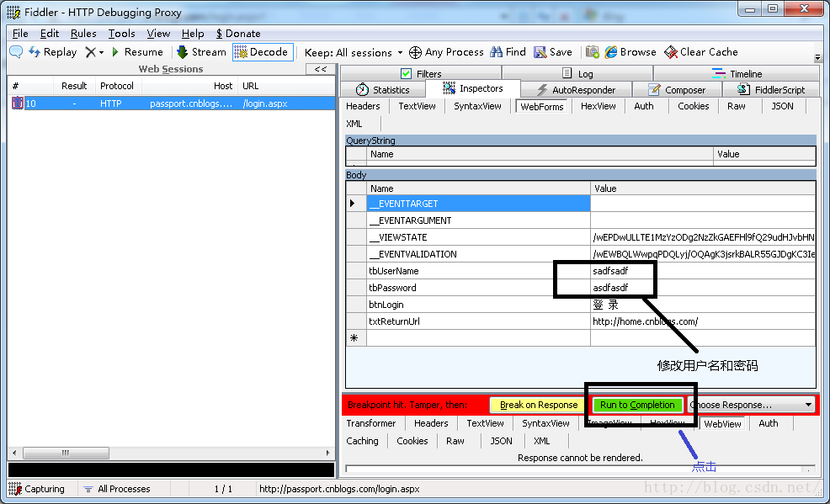This screenshot has height=504, width=830.
Task: Toggle the Stream mode button
Action: [x=201, y=52]
